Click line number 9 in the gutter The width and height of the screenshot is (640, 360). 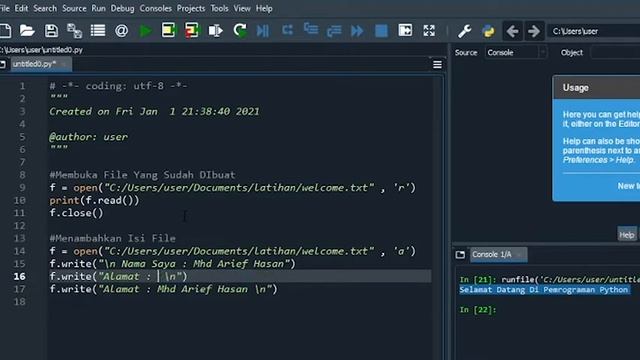click(x=22, y=187)
